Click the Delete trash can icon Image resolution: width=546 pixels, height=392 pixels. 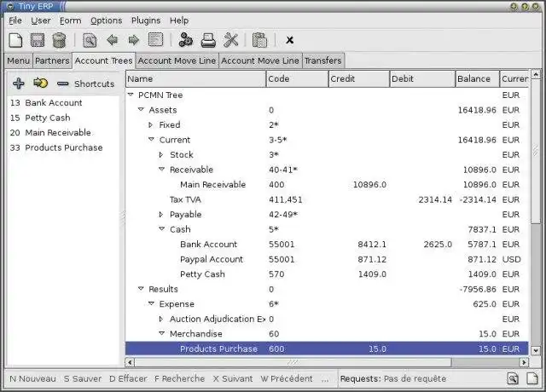[59, 40]
